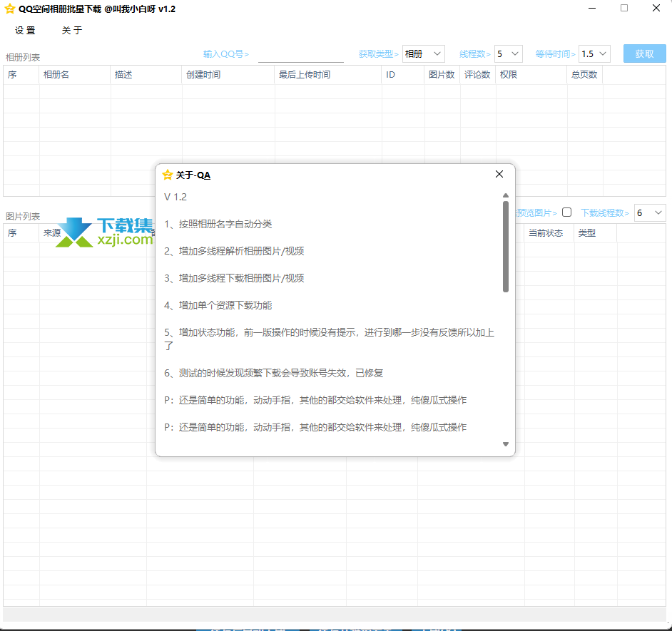Click the 线程数> label

[475, 54]
